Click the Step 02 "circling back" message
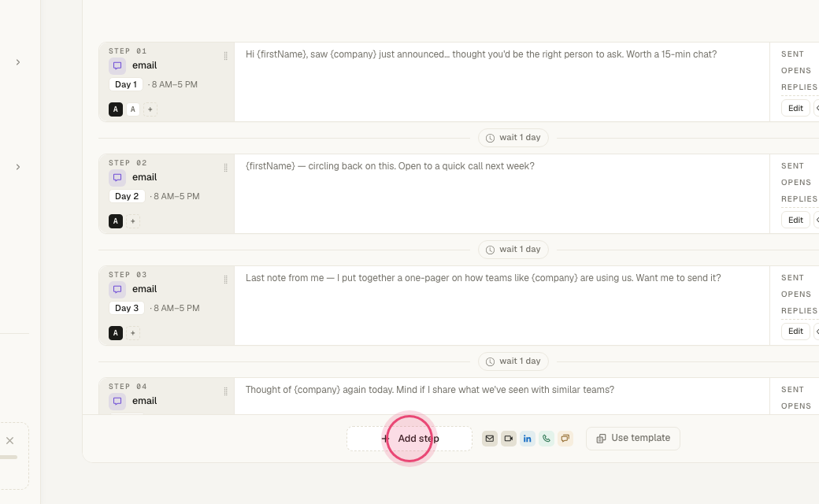 point(390,166)
